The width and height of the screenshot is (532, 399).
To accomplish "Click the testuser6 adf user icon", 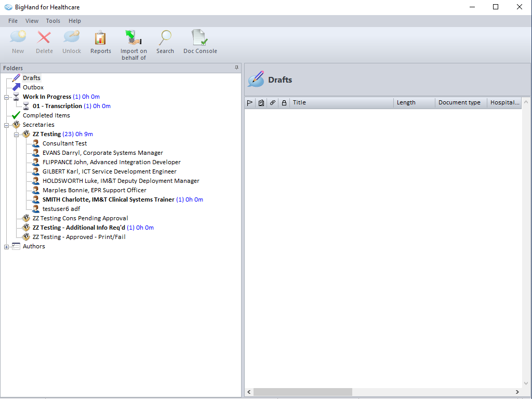I will click(x=36, y=209).
